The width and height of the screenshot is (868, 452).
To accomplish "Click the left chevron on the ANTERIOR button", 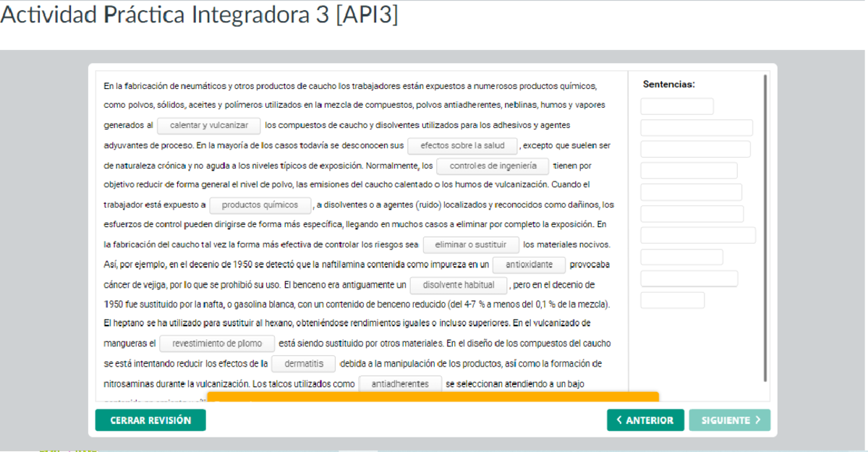I will point(619,420).
